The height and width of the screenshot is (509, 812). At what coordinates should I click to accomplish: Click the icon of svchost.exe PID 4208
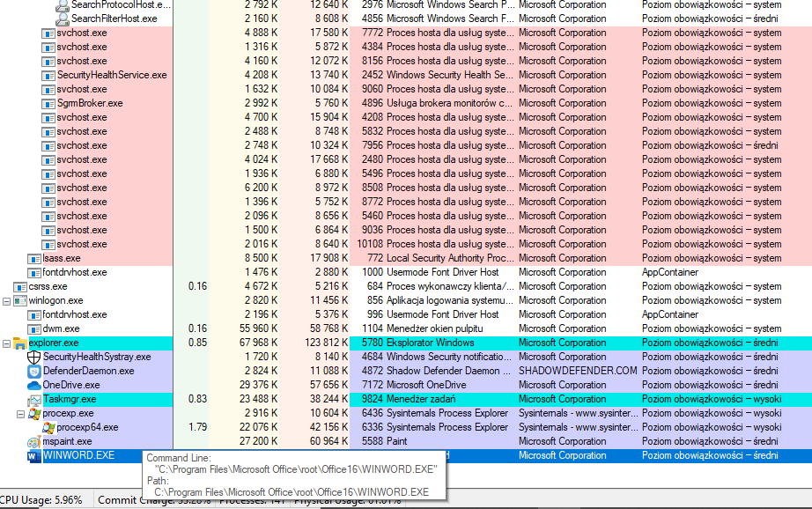(x=48, y=117)
